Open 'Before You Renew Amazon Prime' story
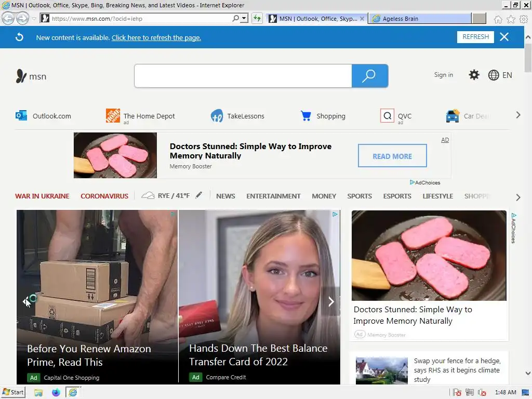532x399 pixels. click(x=89, y=355)
